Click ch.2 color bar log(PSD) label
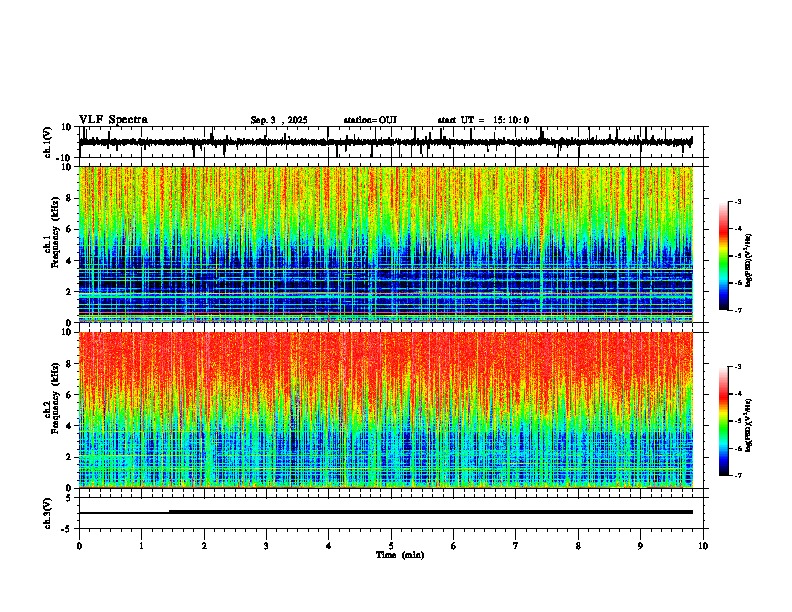792x612 pixels. click(748, 425)
